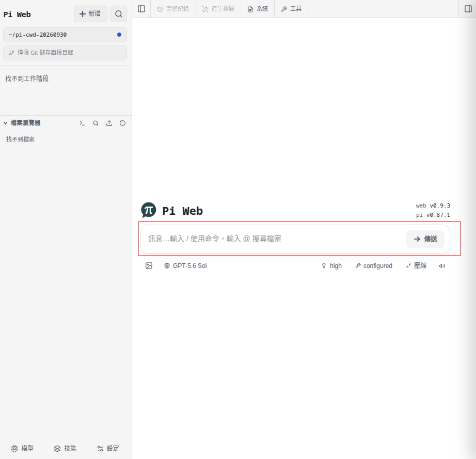
Task: Click the Pi Web sidebar title
Action: pyautogui.click(x=17, y=14)
